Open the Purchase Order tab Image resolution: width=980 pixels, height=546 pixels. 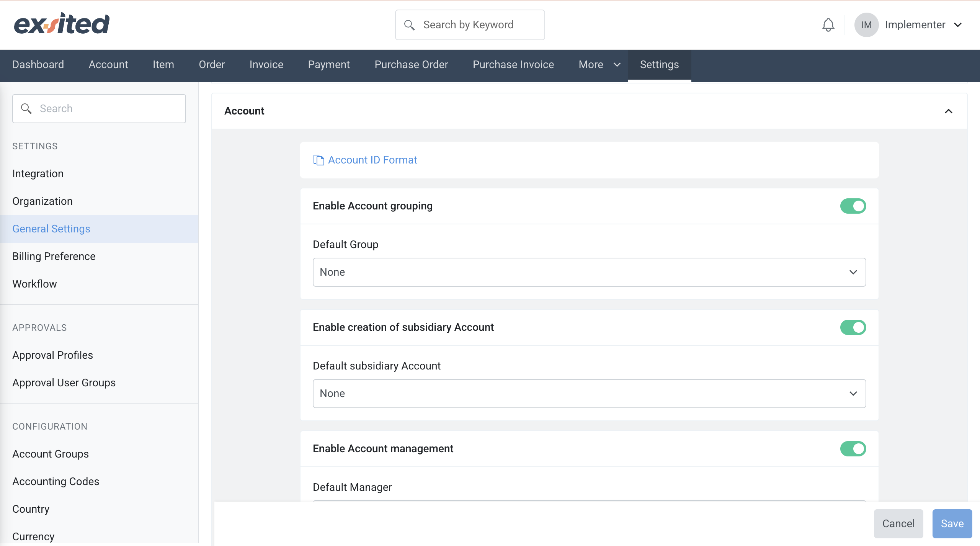pos(411,65)
